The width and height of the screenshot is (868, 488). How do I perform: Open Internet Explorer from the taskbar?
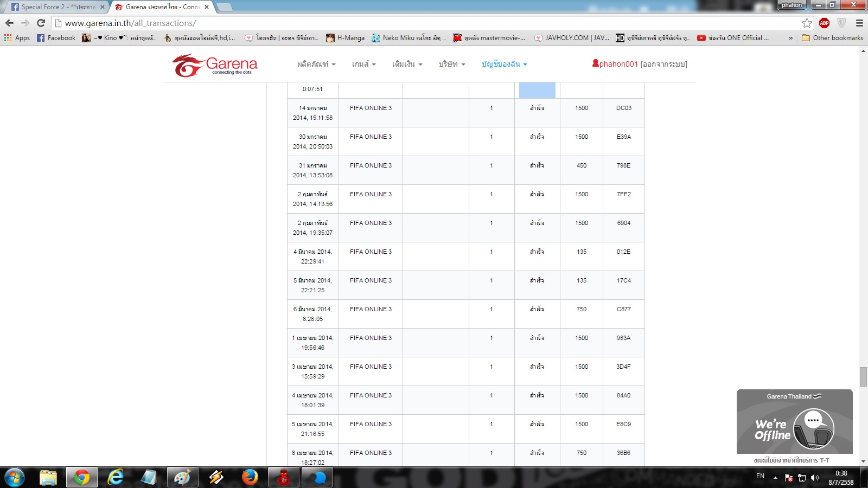[116, 478]
